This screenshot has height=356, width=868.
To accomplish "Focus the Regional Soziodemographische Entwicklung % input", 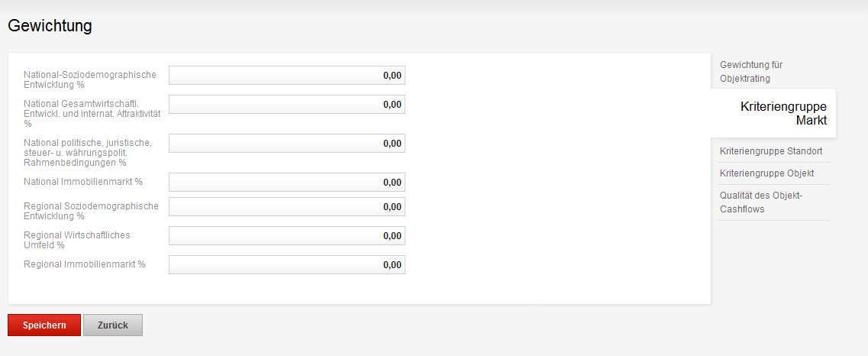I will [x=286, y=207].
